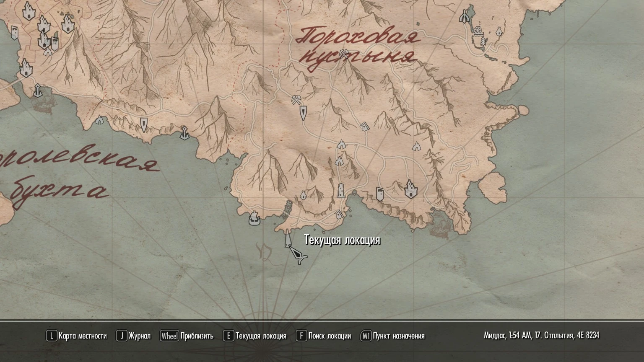
Task: Select the small tent marker left of the lighthouse
Action: 303,195
